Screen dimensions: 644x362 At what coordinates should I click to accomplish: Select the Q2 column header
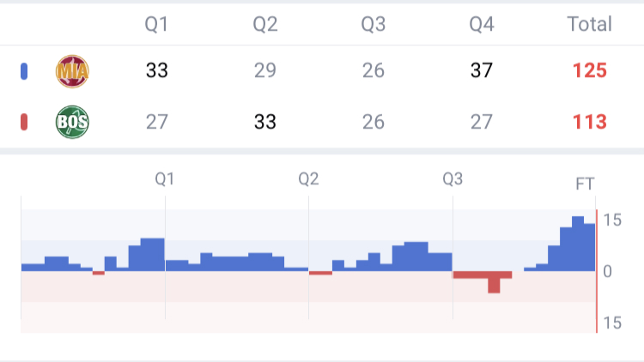pos(264,24)
